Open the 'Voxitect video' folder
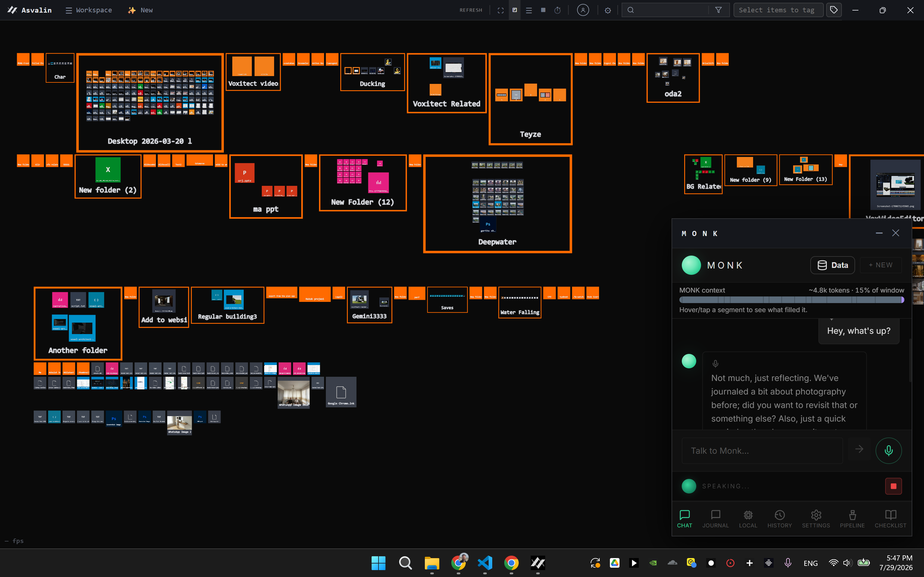This screenshot has width=924, height=577. click(x=253, y=72)
